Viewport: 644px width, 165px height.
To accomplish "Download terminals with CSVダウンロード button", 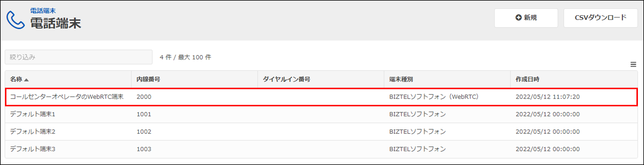I will [x=600, y=18].
